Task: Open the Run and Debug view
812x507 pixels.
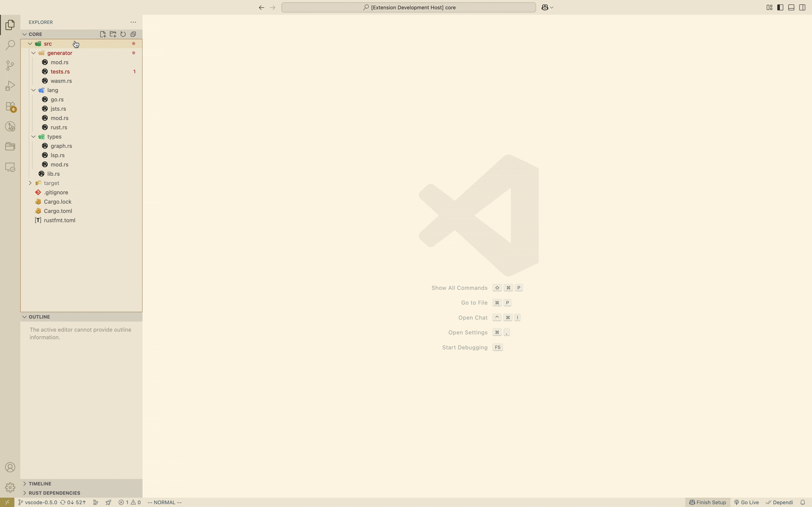Action: coord(10,86)
